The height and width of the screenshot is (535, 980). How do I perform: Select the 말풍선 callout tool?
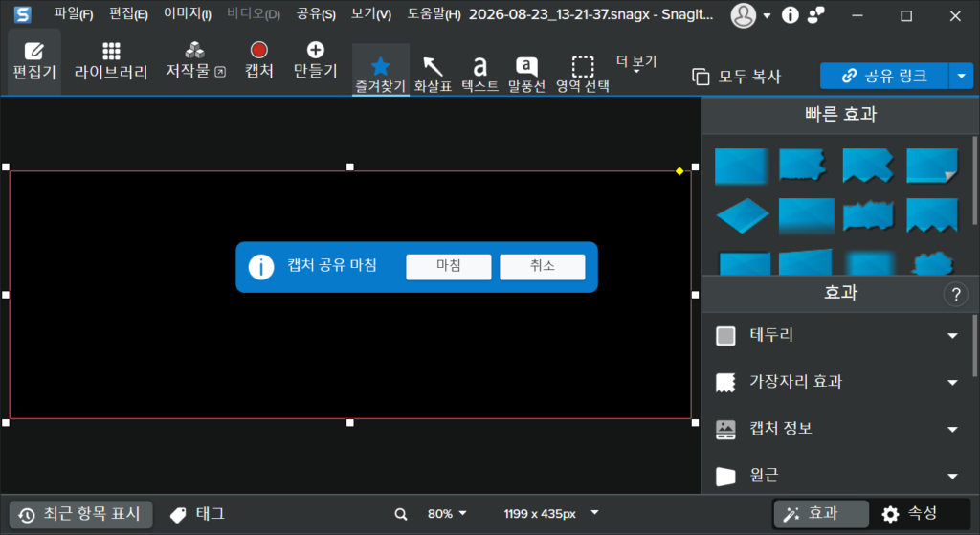pyautogui.click(x=526, y=75)
